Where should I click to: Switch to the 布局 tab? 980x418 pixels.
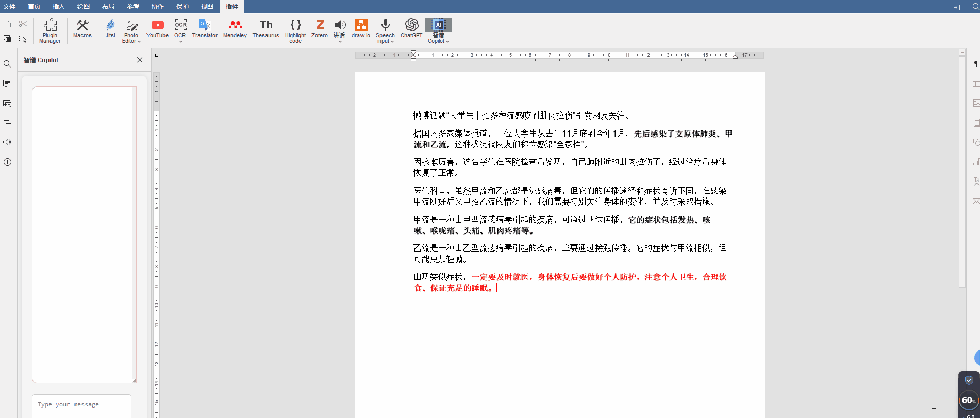click(108, 7)
